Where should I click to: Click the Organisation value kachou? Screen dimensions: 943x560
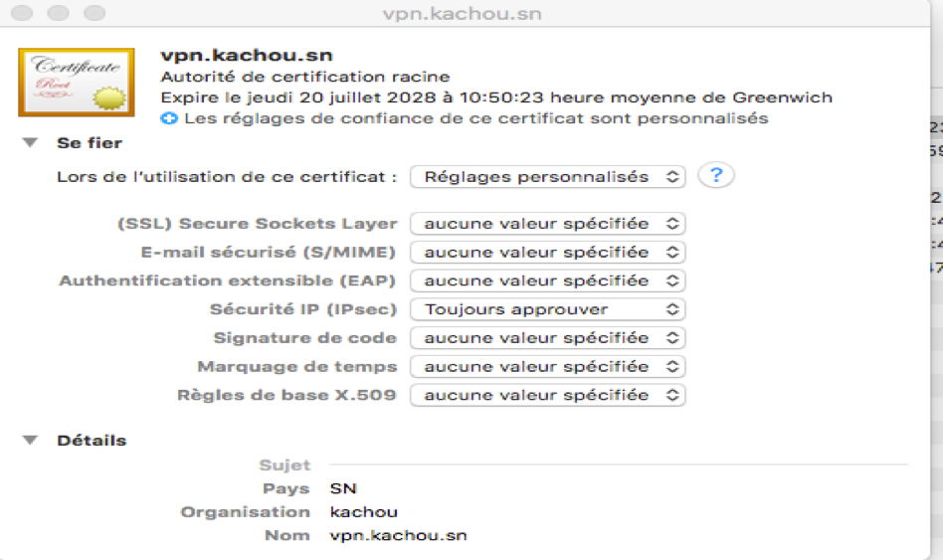tap(364, 512)
